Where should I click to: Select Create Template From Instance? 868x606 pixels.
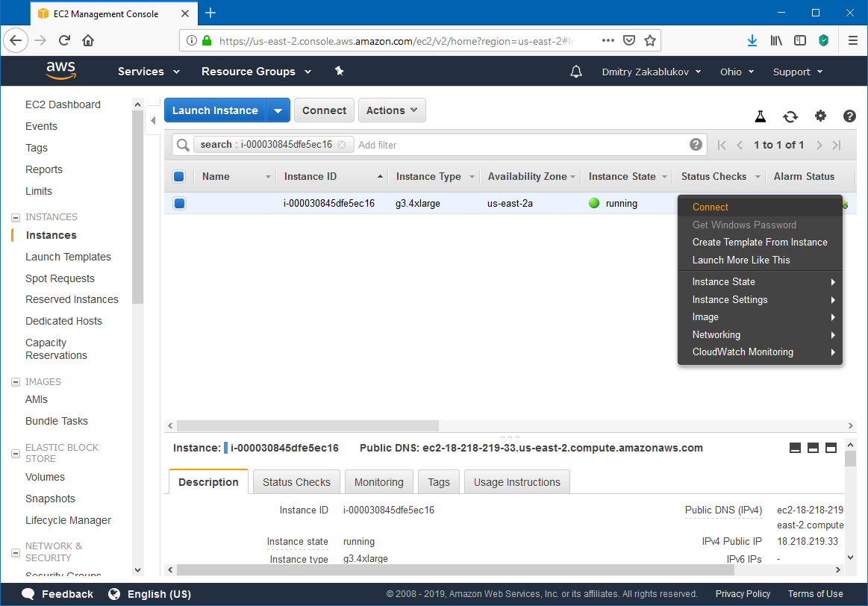760,243
